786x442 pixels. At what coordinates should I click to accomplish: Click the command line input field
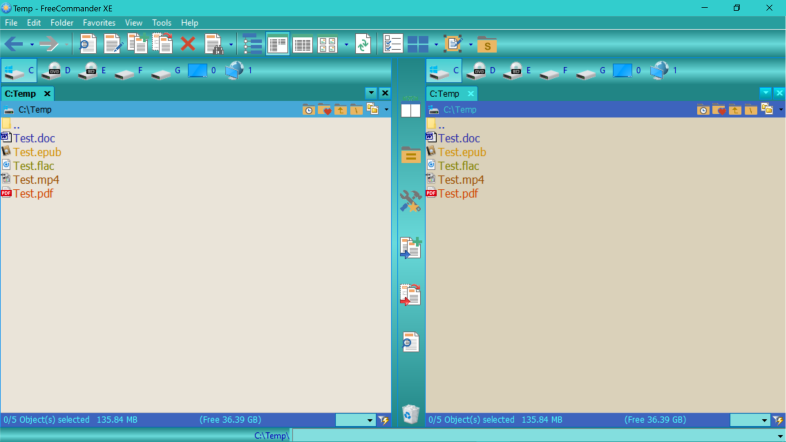(x=538, y=435)
